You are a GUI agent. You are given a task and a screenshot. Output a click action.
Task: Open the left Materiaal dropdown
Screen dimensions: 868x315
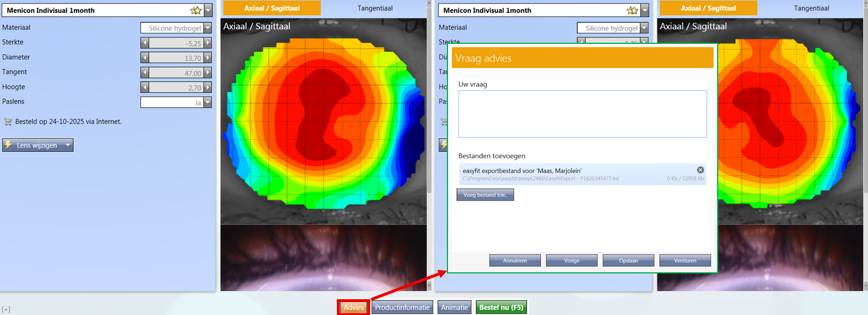click(x=208, y=28)
